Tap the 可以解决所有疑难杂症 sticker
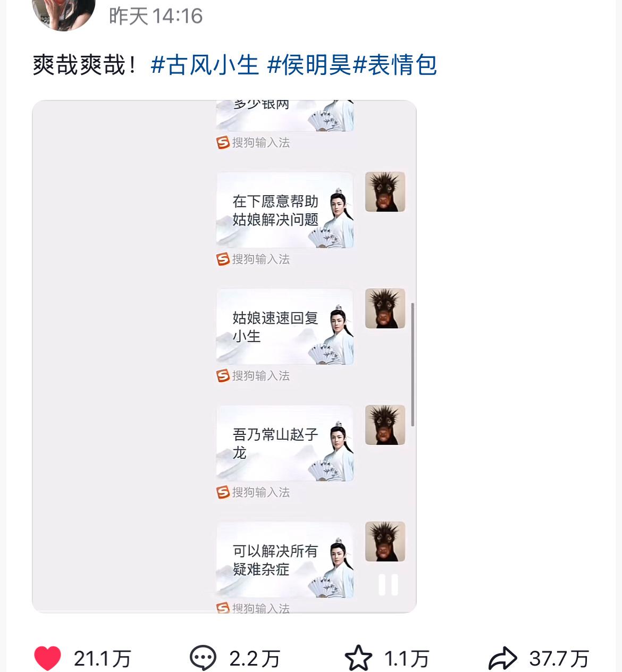Viewport: 622px width, 672px height. pos(284,560)
